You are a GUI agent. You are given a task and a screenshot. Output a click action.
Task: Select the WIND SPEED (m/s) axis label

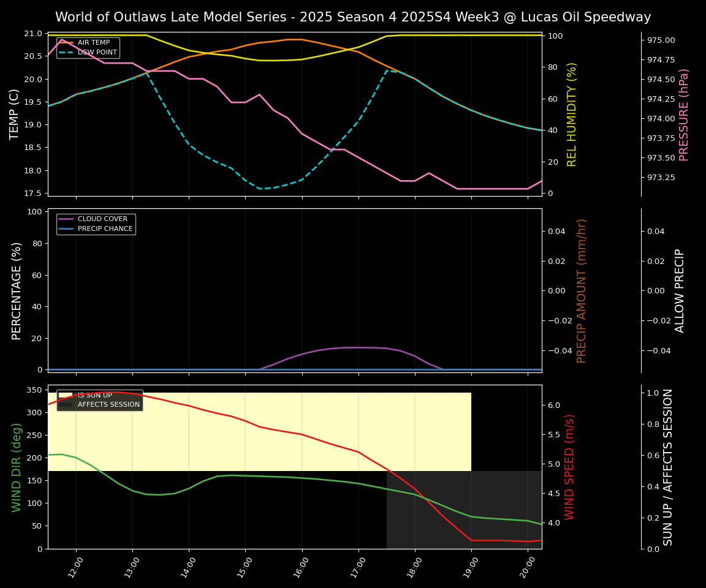pos(569,467)
